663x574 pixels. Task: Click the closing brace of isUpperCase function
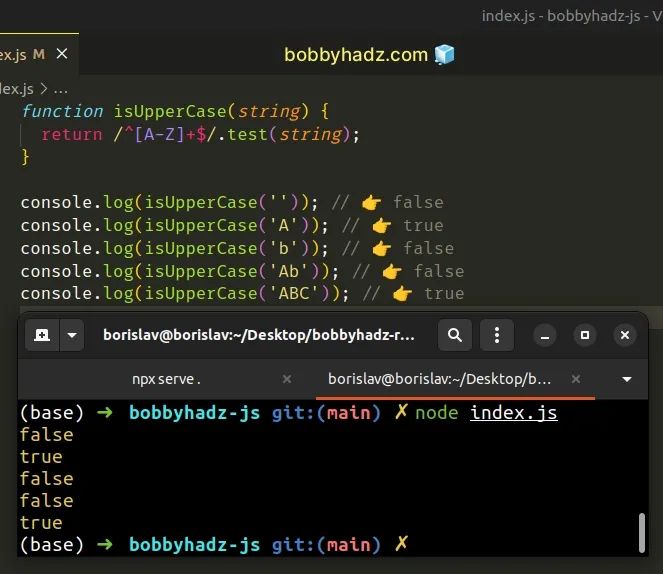click(x=25, y=157)
